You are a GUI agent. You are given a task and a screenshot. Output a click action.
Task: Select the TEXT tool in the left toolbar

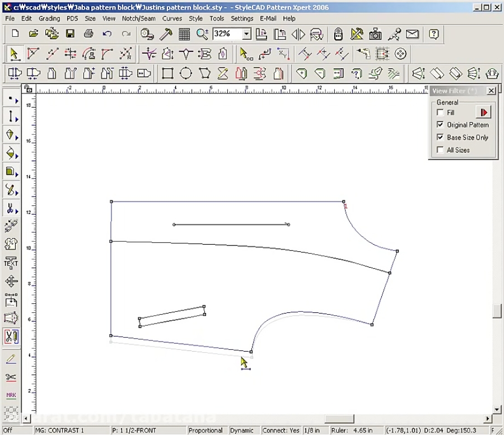tap(10, 263)
